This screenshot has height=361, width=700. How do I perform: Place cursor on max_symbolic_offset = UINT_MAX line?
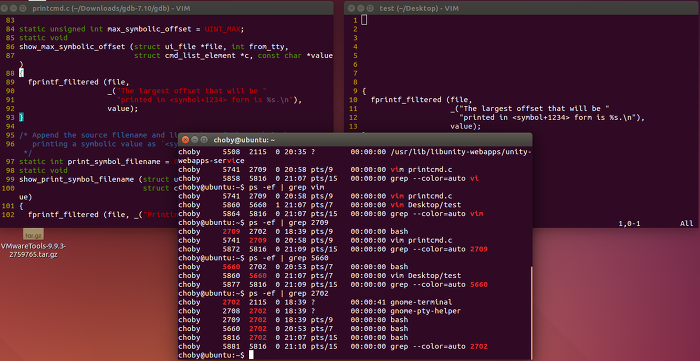[x=132, y=29]
